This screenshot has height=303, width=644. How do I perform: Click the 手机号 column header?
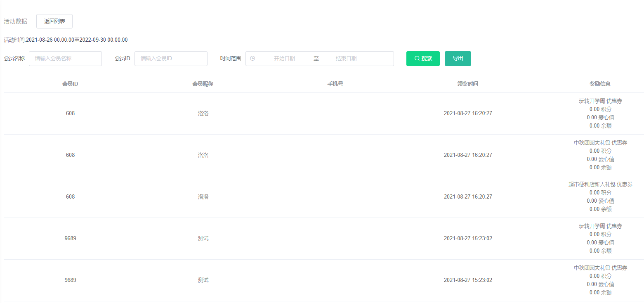[x=335, y=84]
